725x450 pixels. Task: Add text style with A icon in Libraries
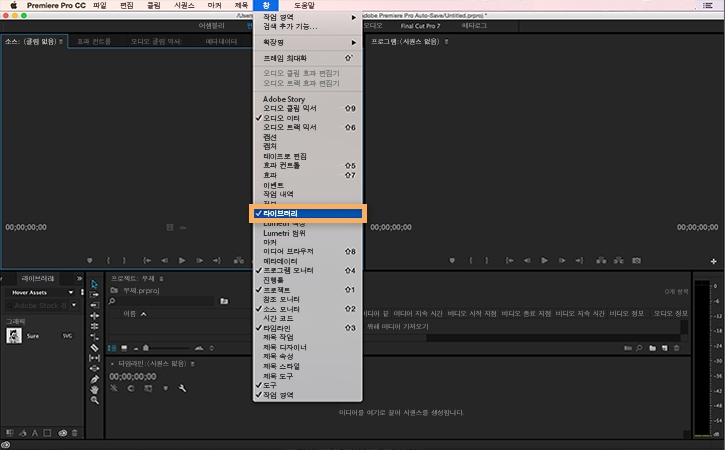pyautogui.click(x=35, y=433)
